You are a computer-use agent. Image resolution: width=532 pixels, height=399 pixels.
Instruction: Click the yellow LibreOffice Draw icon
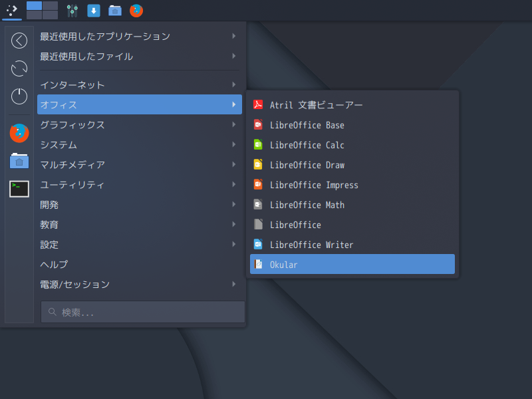[258, 164]
